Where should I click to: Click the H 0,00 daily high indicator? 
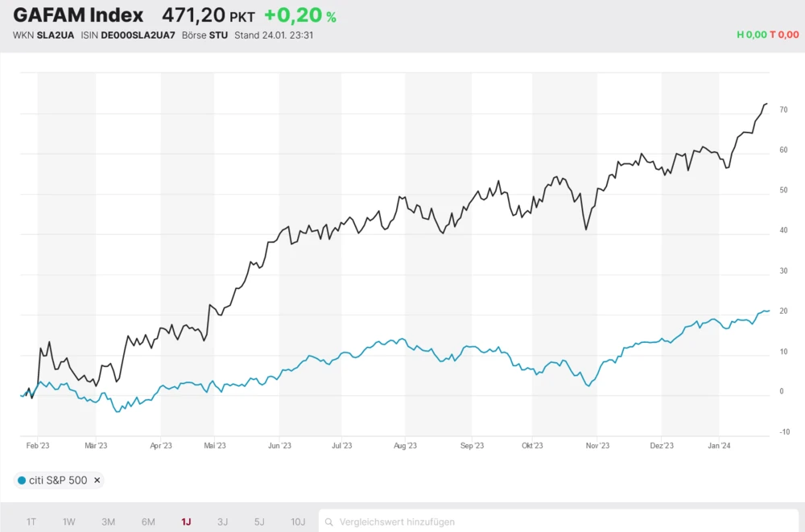point(752,35)
